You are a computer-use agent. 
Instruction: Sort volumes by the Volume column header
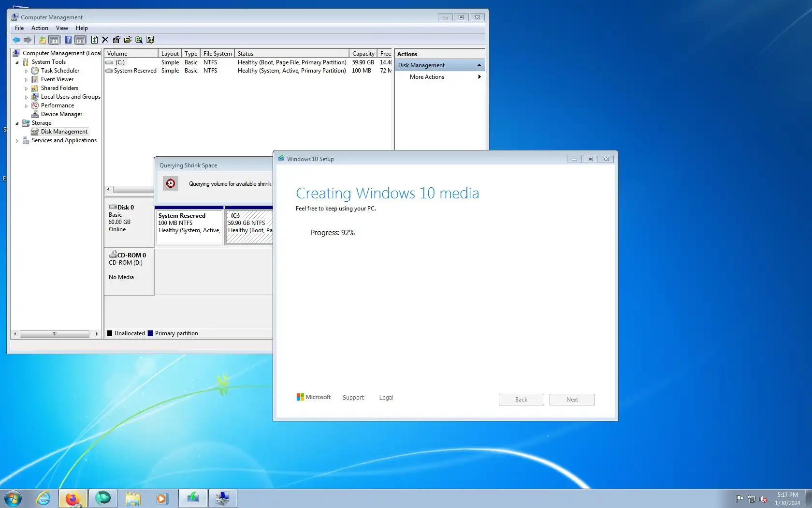pyautogui.click(x=131, y=54)
